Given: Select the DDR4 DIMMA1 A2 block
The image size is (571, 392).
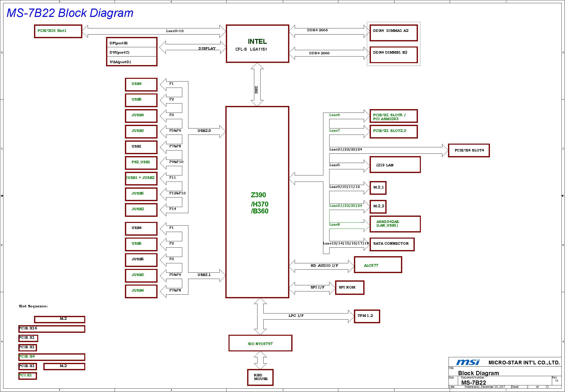Looking at the screenshot, I should pos(393,33).
